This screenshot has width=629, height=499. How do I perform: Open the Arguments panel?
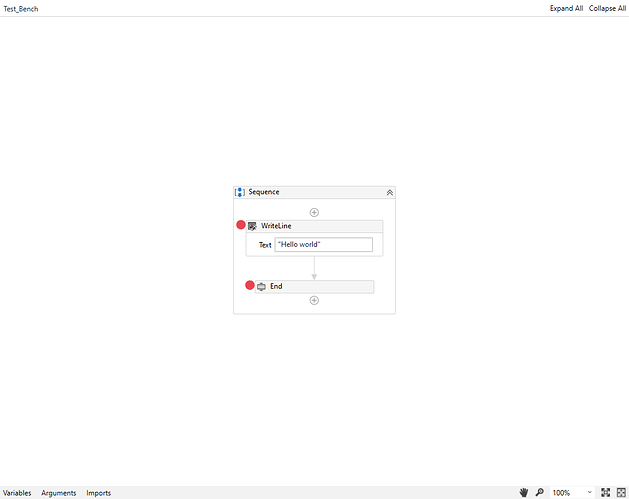click(59, 493)
